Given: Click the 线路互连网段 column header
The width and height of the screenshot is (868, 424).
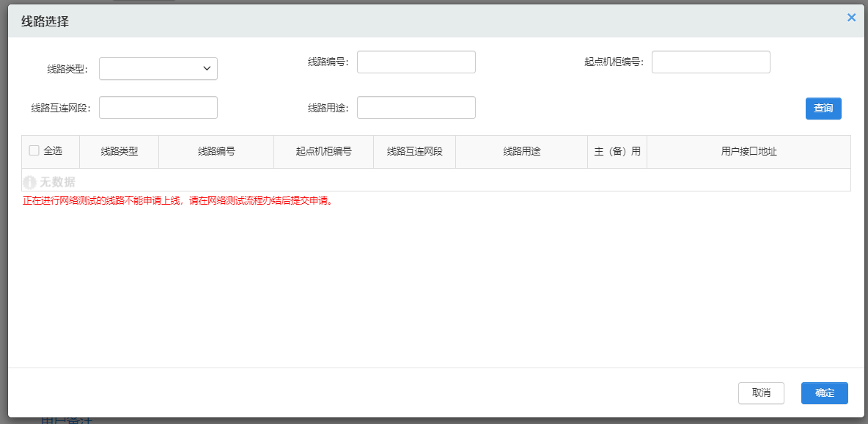Looking at the screenshot, I should point(415,151).
